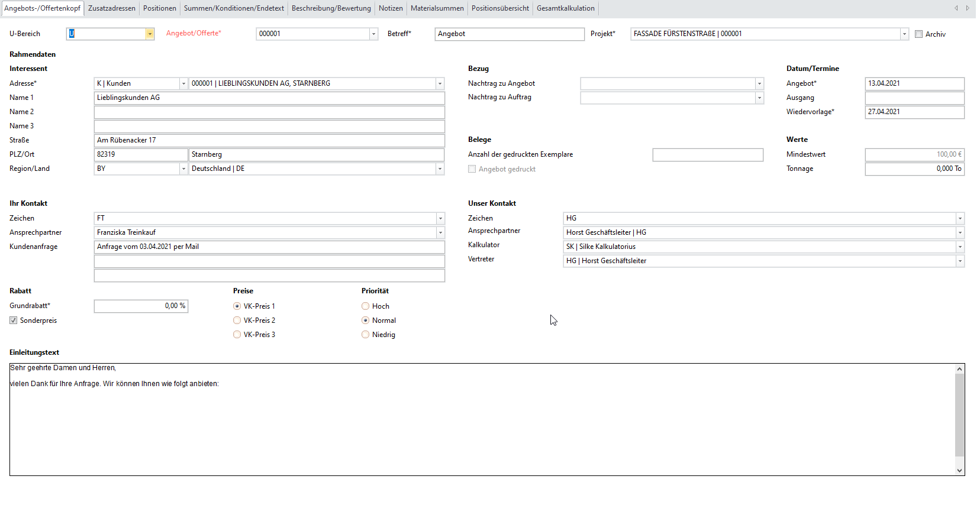
Task: Enable the Archiv checkbox
Action: (918, 34)
